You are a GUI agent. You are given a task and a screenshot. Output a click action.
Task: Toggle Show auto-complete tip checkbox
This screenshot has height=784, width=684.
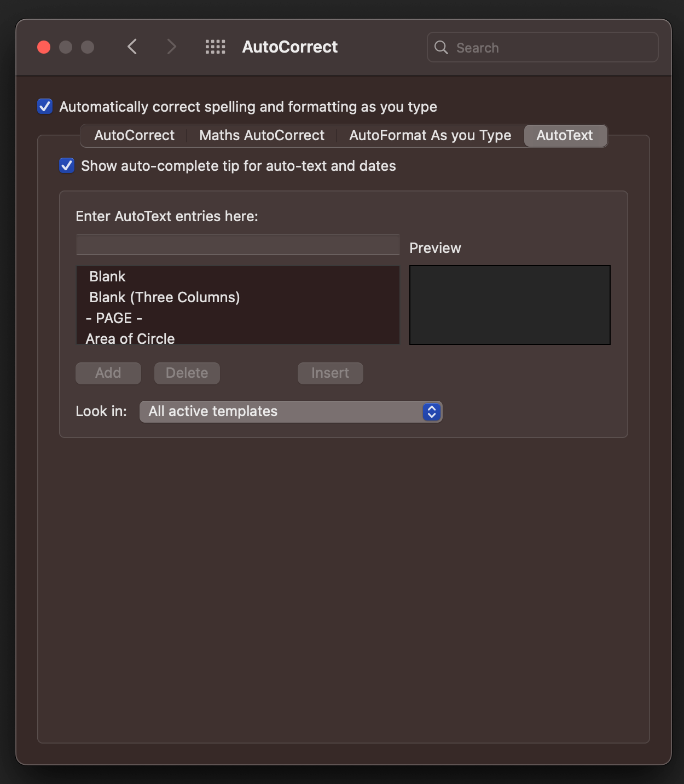pos(67,165)
